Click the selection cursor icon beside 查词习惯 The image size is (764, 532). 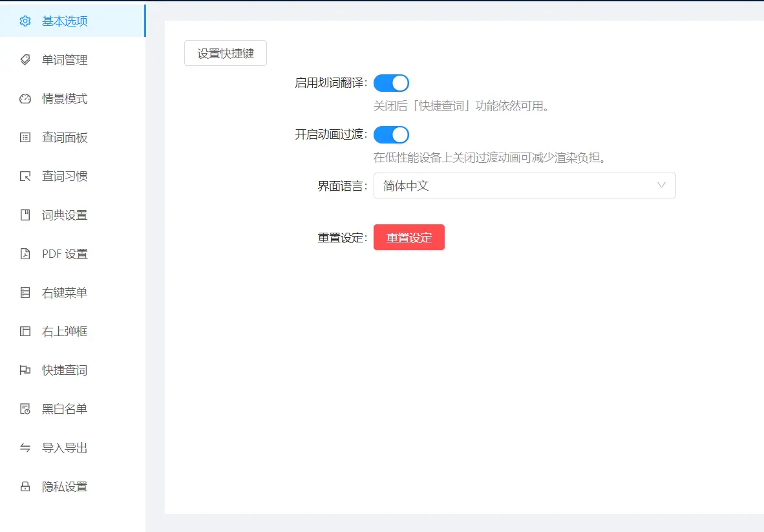25,176
